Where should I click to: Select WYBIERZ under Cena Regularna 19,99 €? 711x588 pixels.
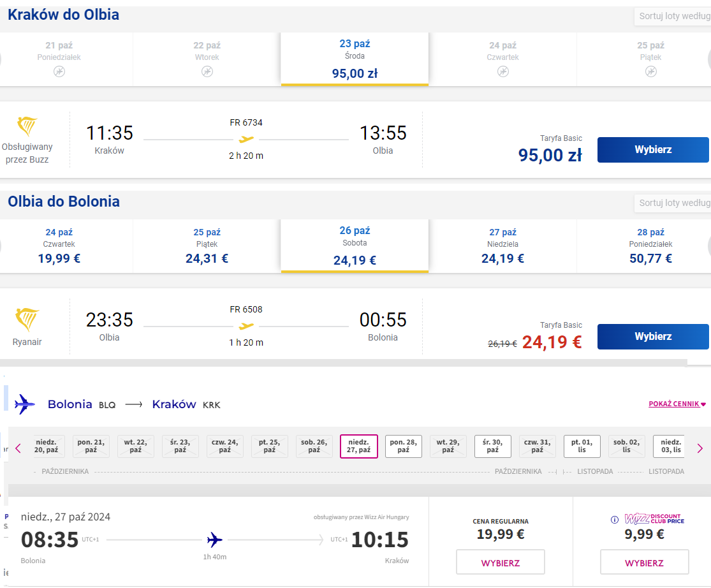click(x=501, y=562)
